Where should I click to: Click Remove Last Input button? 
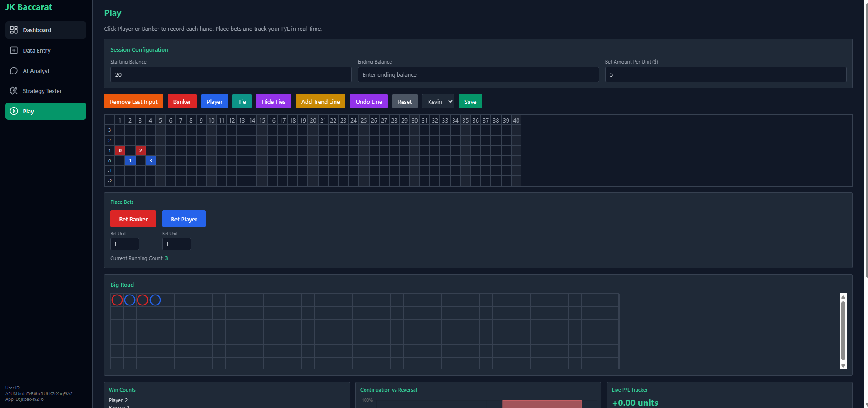click(133, 102)
